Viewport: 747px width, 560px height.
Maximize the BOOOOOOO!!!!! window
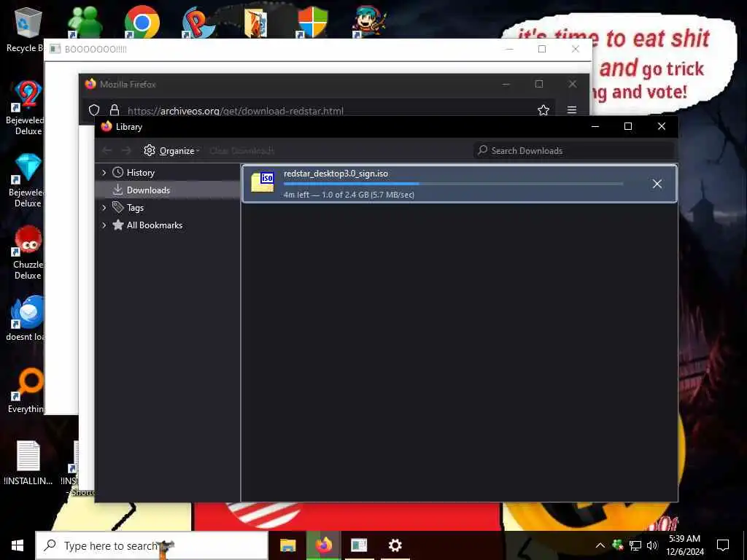click(542, 49)
